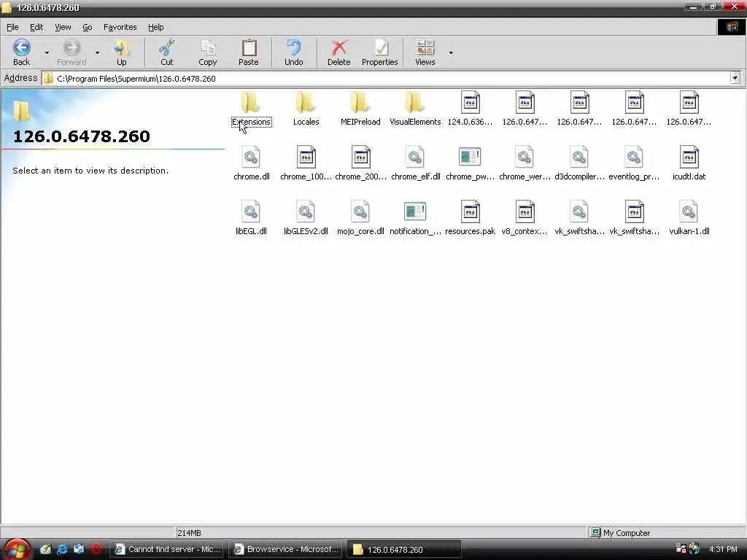Click the 214MB status bar text

[x=189, y=533]
